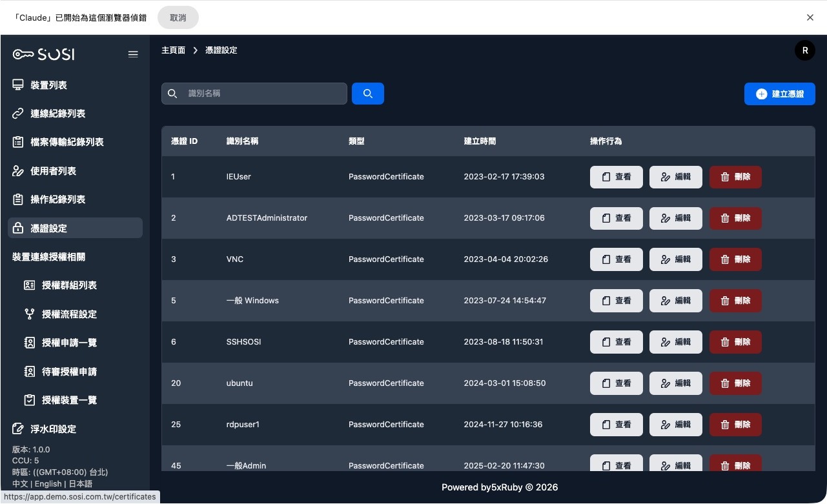Click the blue search magnifier button
The width and height of the screenshot is (827, 504).
pyautogui.click(x=368, y=94)
